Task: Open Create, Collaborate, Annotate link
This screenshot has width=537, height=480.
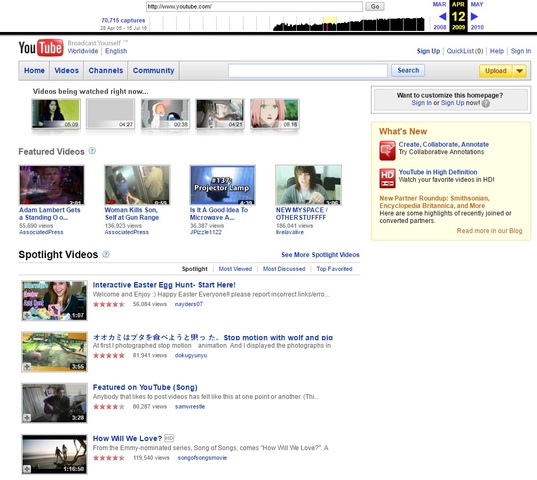Action: point(444,144)
